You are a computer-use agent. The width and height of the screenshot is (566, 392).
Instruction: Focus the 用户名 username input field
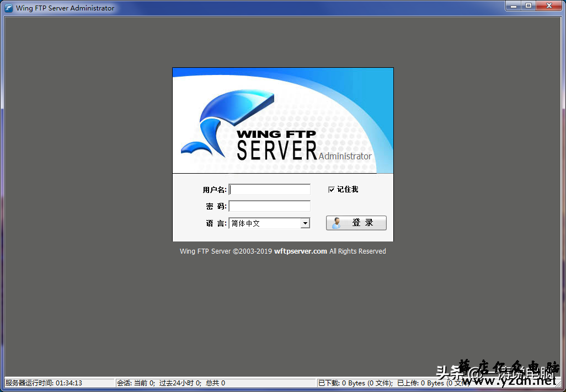click(270, 189)
